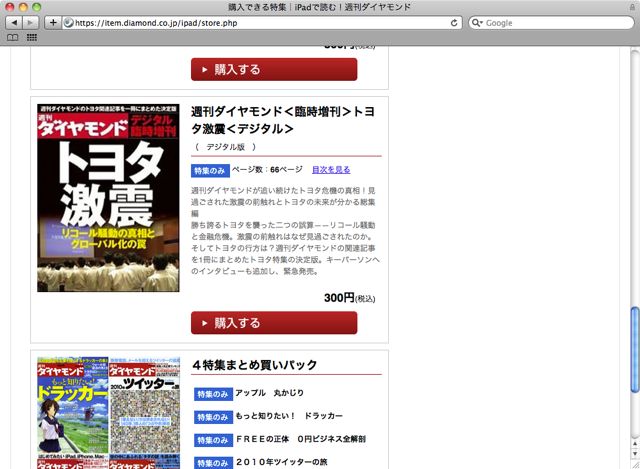This screenshot has height=469, width=640.
Task: Click the yellow minimize window button
Action: (23, 7)
